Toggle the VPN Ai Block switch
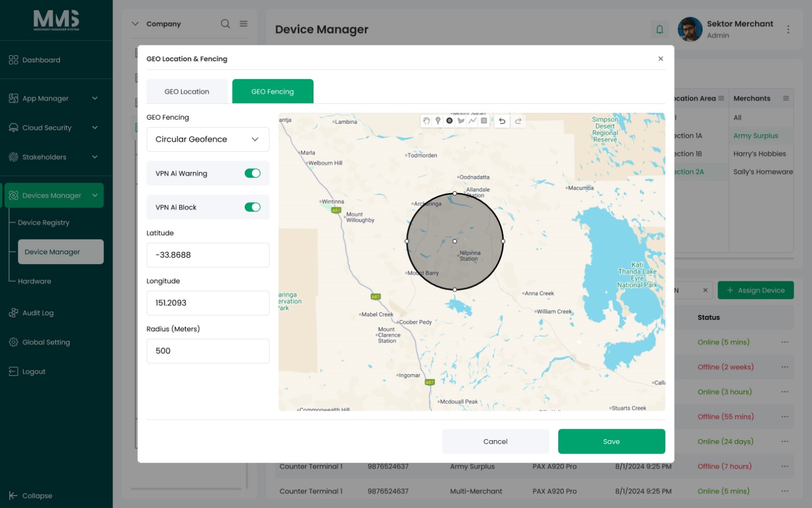 coord(253,207)
